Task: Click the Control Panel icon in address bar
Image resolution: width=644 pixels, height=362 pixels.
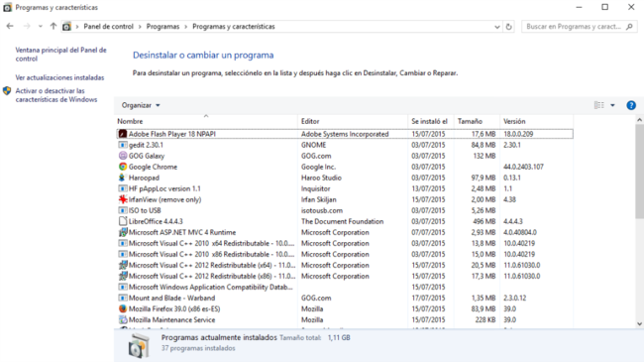Action: [66, 27]
